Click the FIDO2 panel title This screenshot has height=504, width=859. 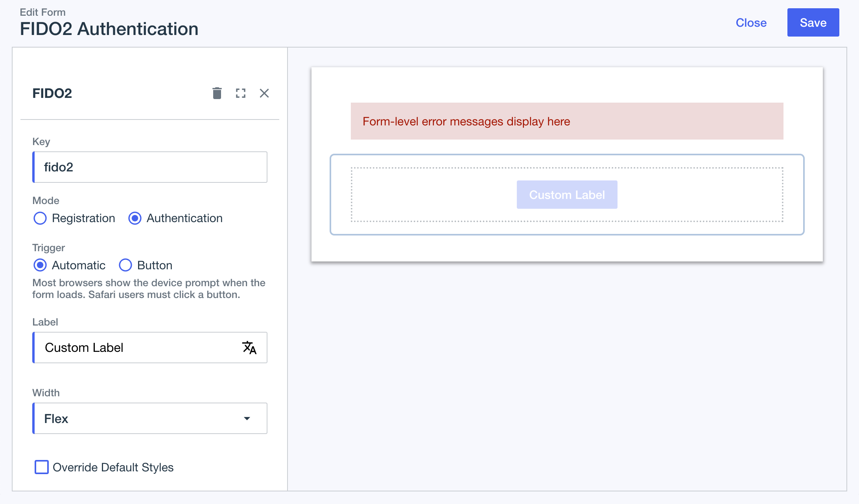tap(52, 93)
